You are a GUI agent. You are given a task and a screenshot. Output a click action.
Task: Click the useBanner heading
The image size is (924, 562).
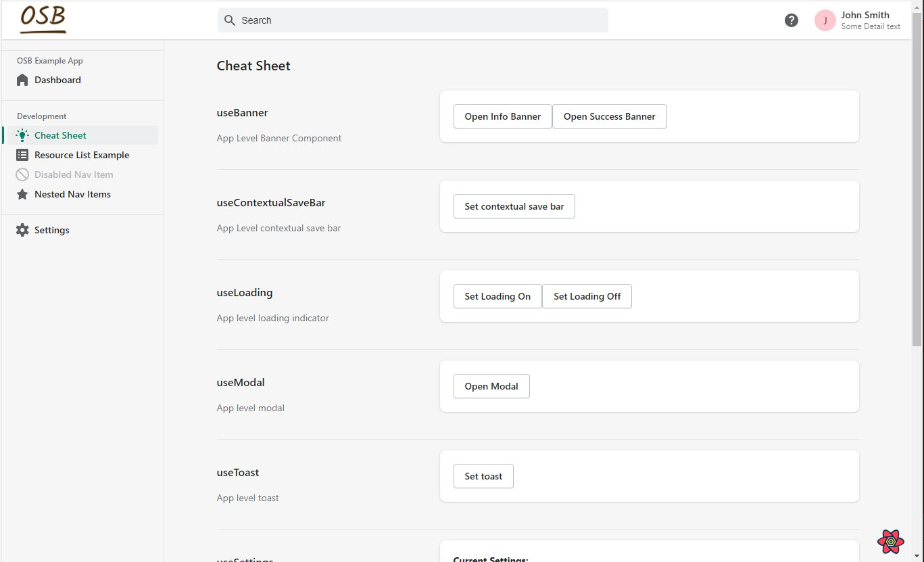point(242,113)
